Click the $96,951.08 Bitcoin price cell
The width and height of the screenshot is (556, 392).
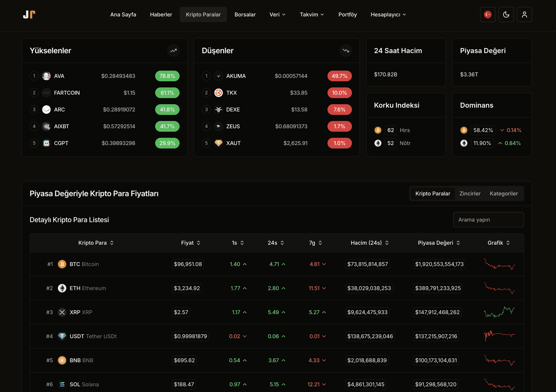[x=188, y=264]
